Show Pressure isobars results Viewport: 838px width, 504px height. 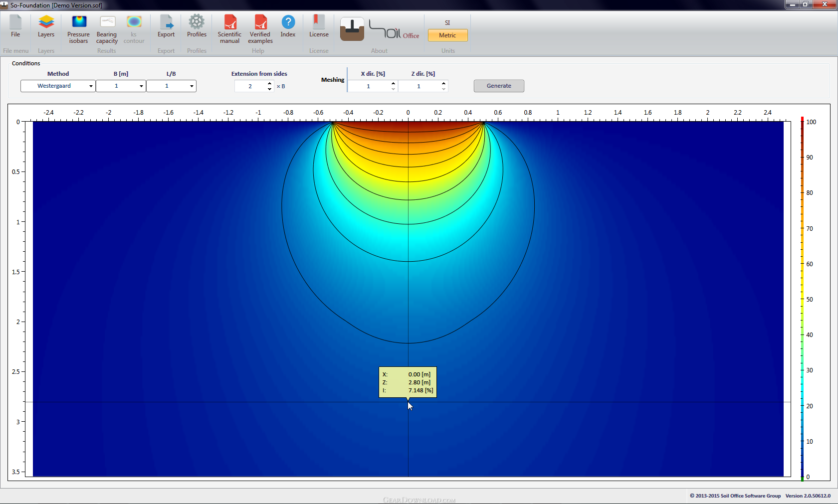point(78,29)
